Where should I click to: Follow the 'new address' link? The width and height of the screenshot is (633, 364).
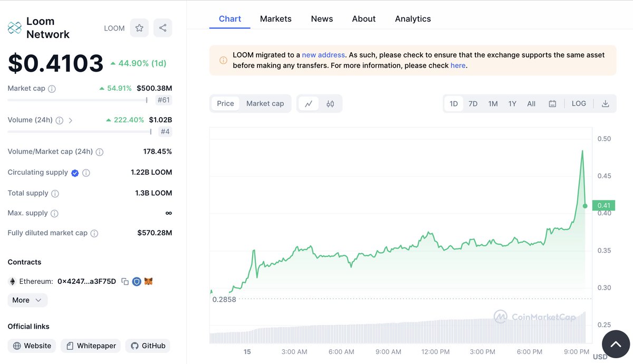pos(323,55)
